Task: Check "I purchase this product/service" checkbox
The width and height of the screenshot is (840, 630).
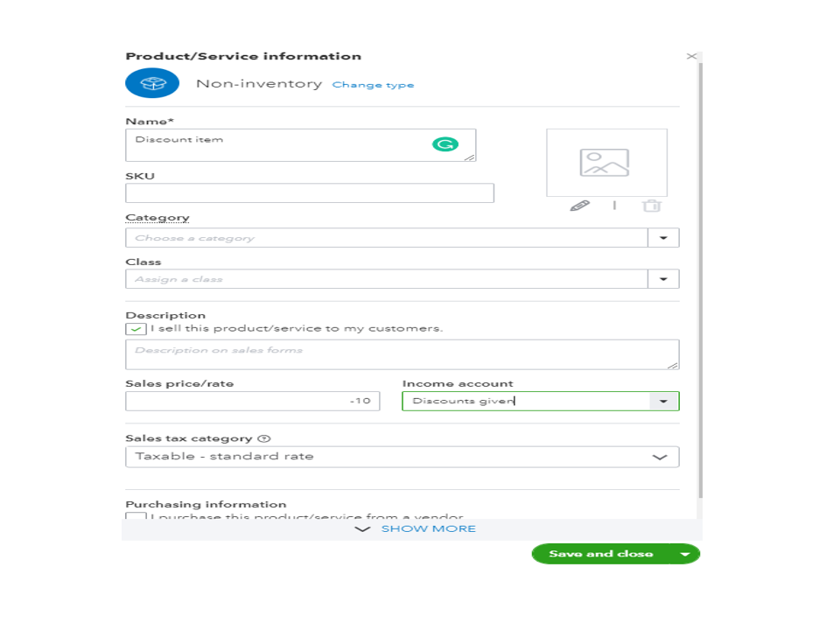Action: (136, 518)
